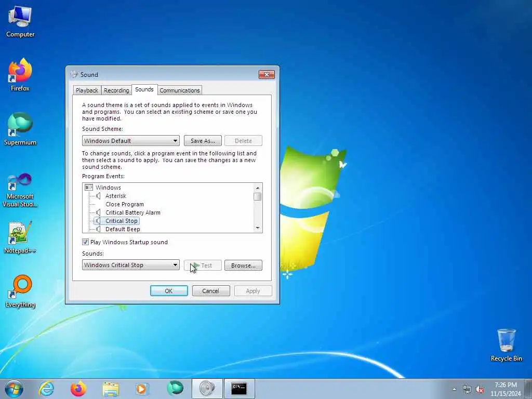
Task: Select the Everything desktop shortcut
Action: (x=20, y=291)
